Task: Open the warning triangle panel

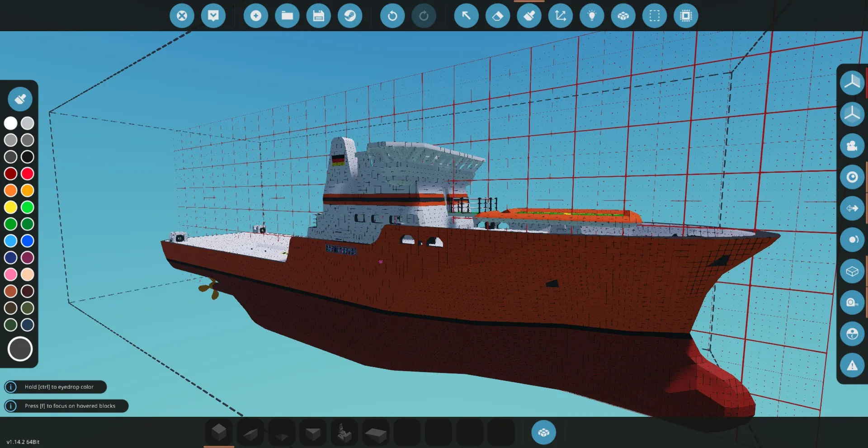Action: point(852,365)
